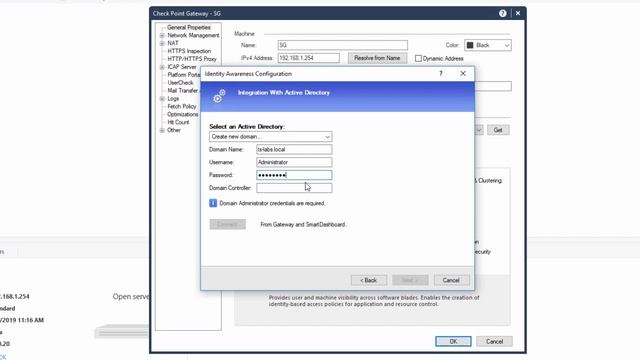Click the gateway Name input field
The height and width of the screenshot is (360, 640).
[342, 45]
